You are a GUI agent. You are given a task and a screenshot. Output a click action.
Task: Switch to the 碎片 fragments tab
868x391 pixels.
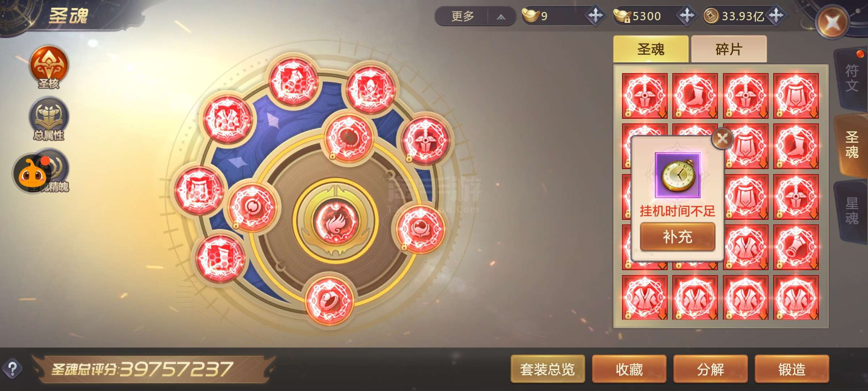729,49
